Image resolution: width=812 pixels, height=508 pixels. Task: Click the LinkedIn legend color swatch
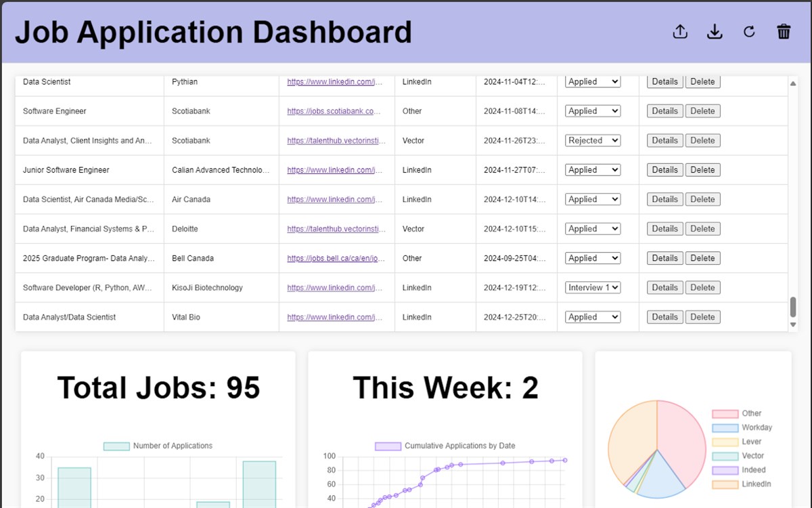[x=725, y=484]
